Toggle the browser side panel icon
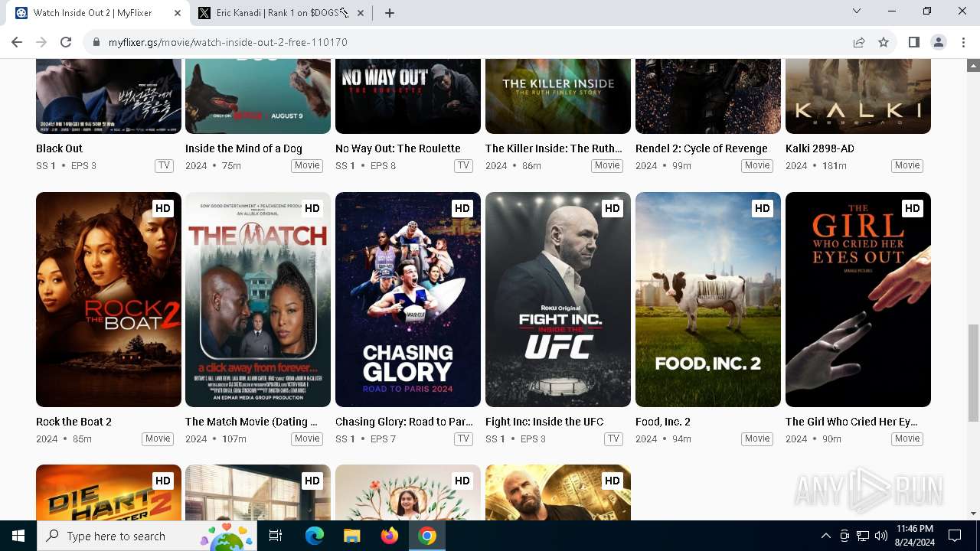Image resolution: width=980 pixels, height=551 pixels. click(x=913, y=42)
